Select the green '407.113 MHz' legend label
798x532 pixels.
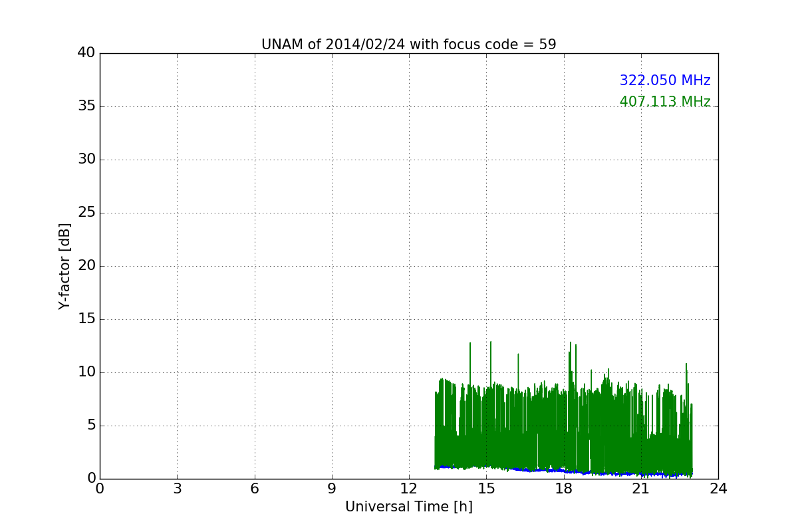[x=665, y=102]
